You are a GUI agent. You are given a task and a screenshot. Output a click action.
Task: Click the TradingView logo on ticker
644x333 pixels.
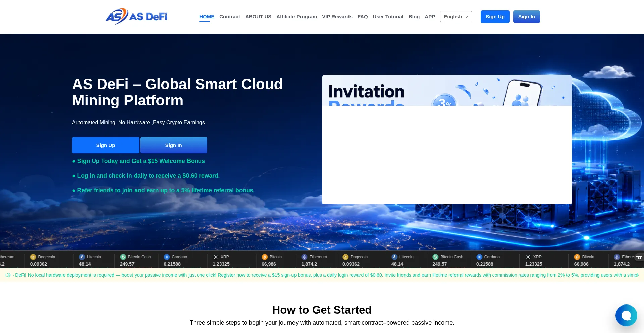coord(639,257)
